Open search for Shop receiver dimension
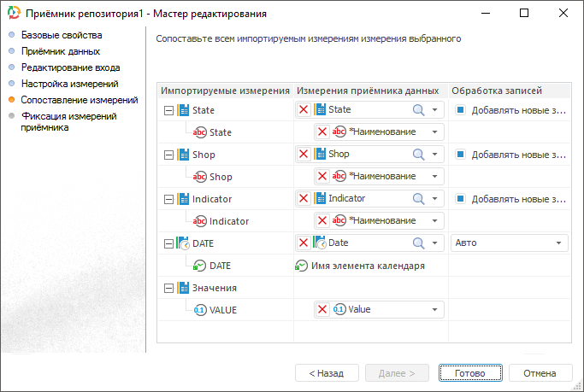This screenshot has height=392, width=584. tap(419, 154)
